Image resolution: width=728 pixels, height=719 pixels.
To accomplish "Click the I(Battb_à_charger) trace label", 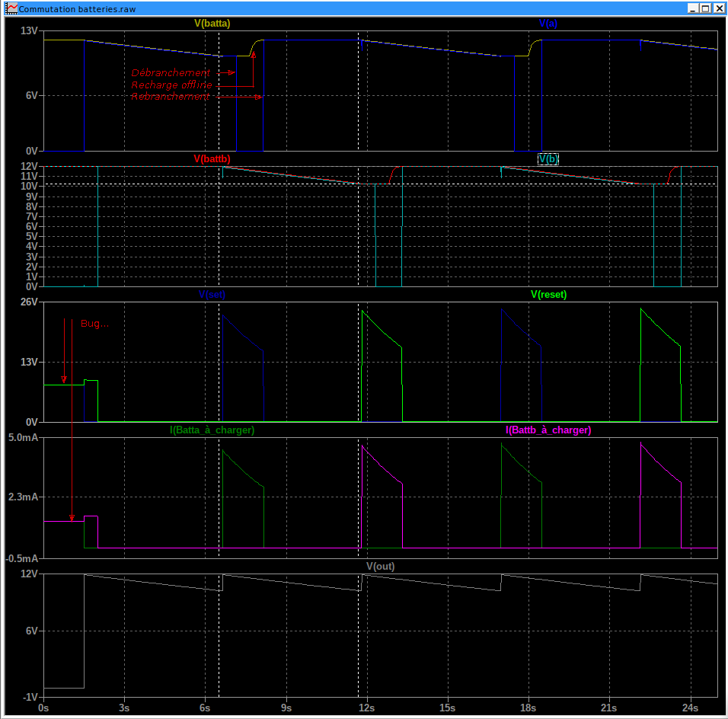I will [548, 430].
